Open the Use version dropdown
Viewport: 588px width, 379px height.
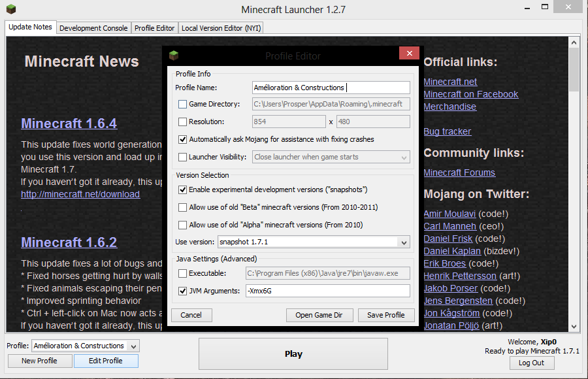click(x=314, y=242)
